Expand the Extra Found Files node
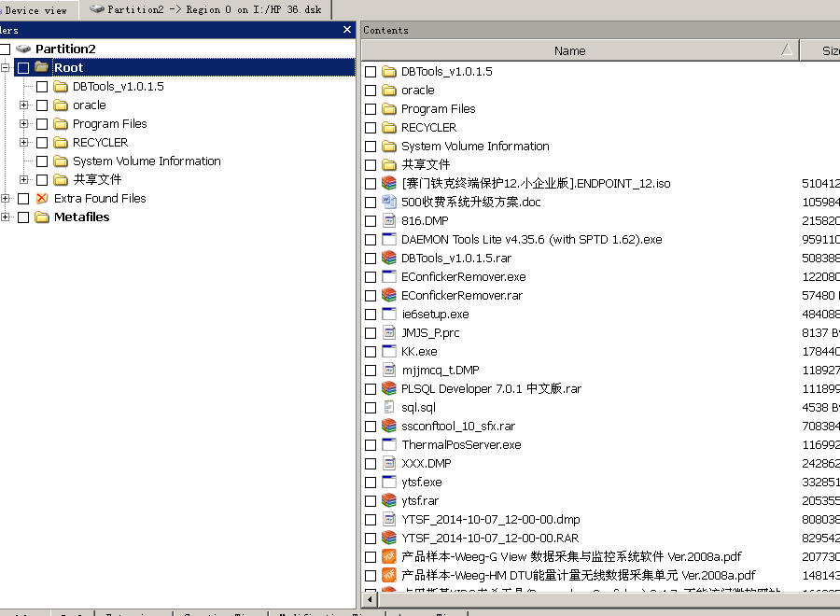The height and width of the screenshot is (616, 840). [6, 198]
